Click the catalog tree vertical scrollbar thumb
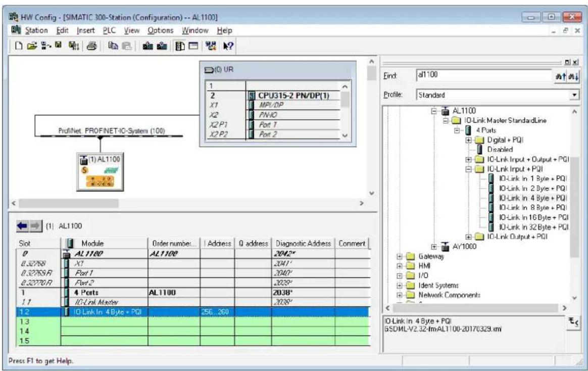Viewport: 588px width, 371px height. click(x=574, y=206)
